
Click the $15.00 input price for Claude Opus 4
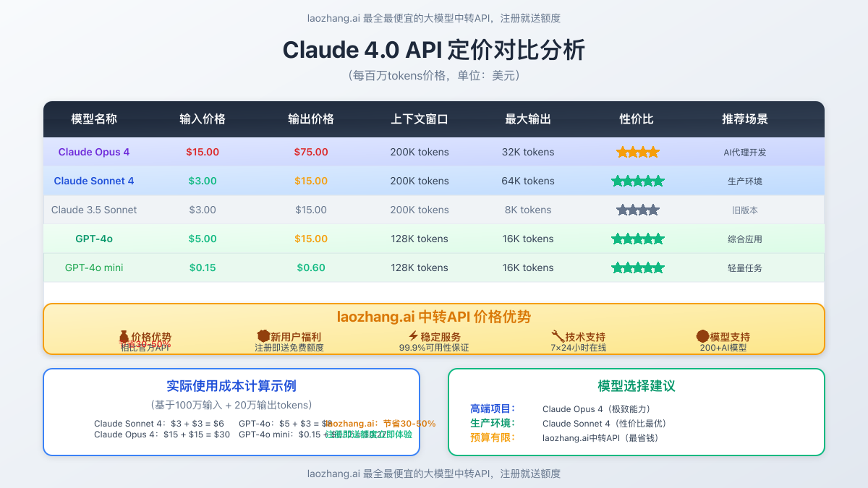tap(203, 152)
